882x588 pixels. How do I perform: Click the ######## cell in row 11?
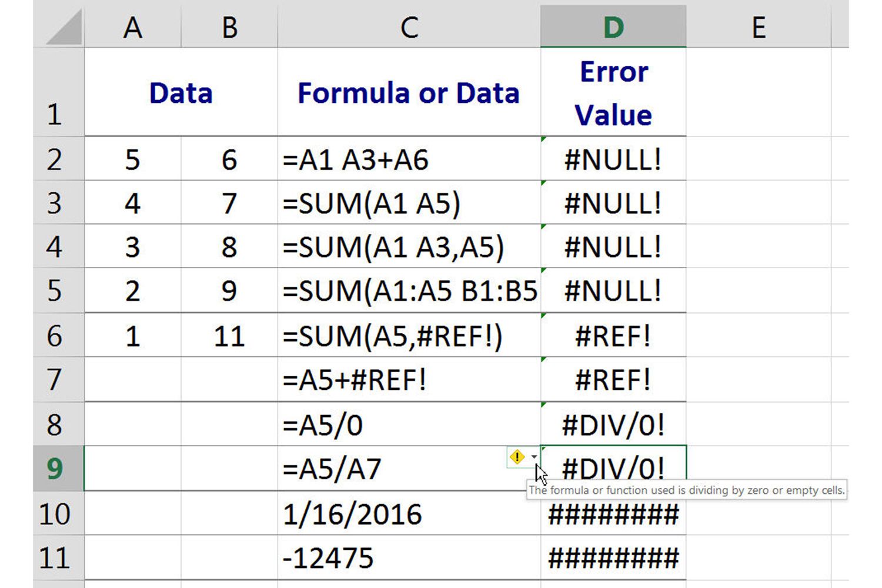(x=613, y=557)
